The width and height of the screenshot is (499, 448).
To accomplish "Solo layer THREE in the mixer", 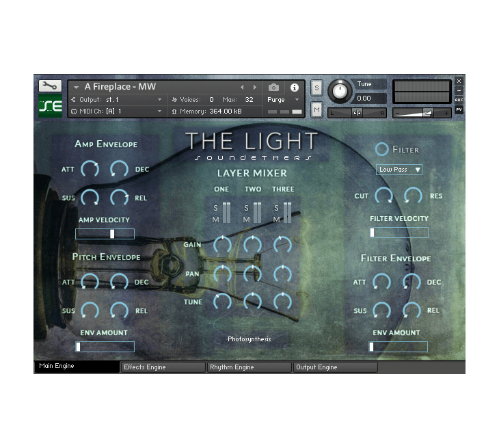I will [x=277, y=208].
